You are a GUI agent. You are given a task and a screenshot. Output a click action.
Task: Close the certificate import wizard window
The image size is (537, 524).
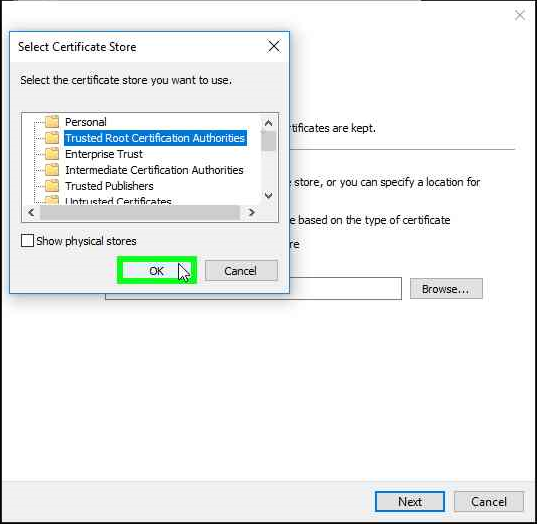(x=520, y=15)
